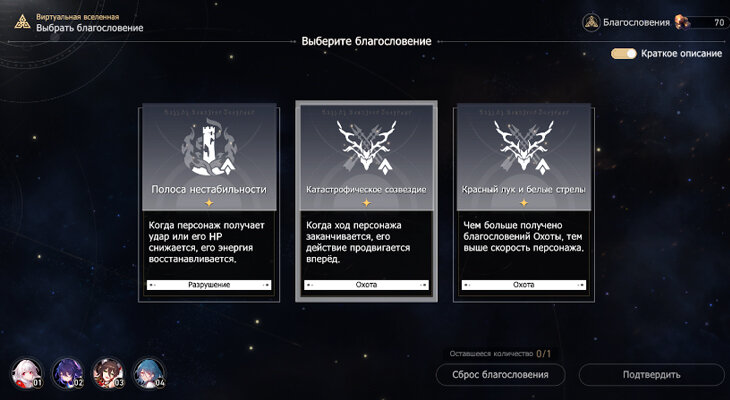This screenshot has height=400, width=730.
Task: Click the Охота tag on right card
Action: coord(524,285)
